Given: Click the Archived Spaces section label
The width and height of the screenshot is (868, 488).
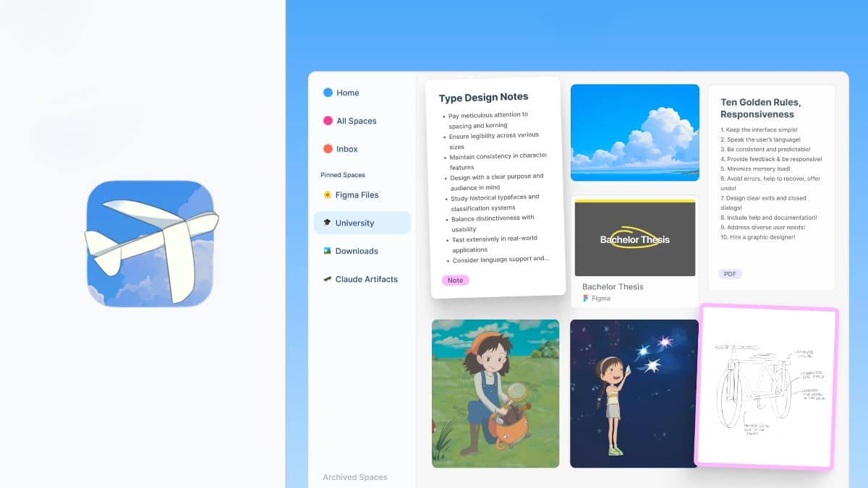Looking at the screenshot, I should point(355,477).
